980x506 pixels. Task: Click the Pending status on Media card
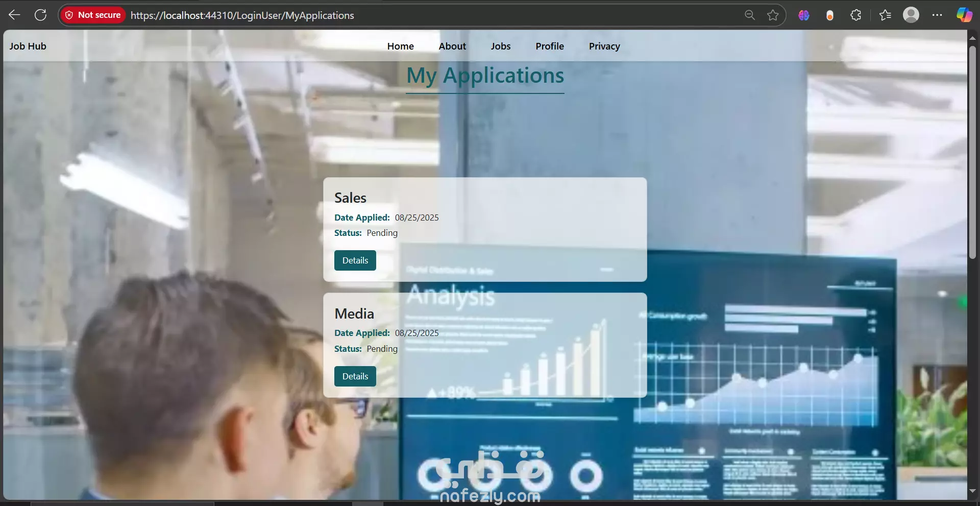[382, 349]
